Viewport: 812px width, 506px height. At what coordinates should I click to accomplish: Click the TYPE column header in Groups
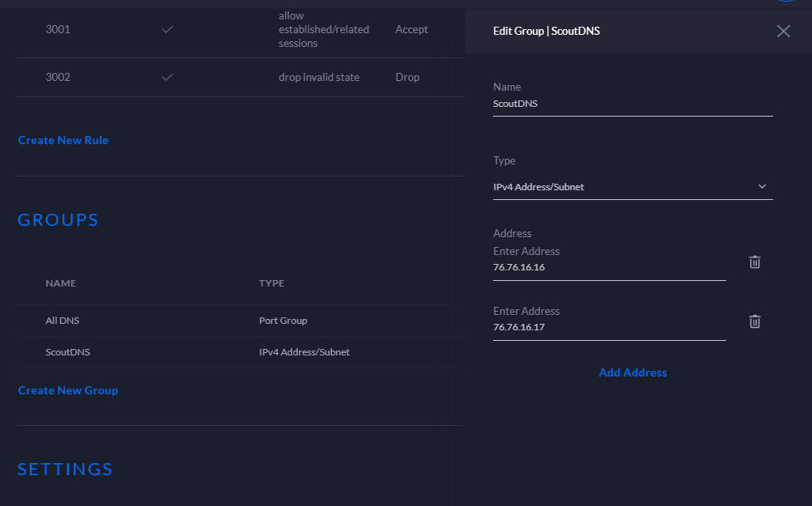(271, 283)
